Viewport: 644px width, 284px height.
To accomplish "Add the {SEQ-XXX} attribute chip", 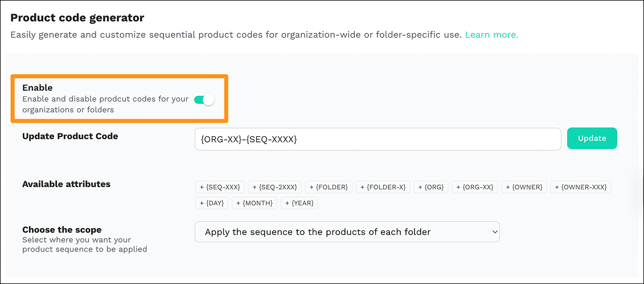I will click(x=220, y=187).
